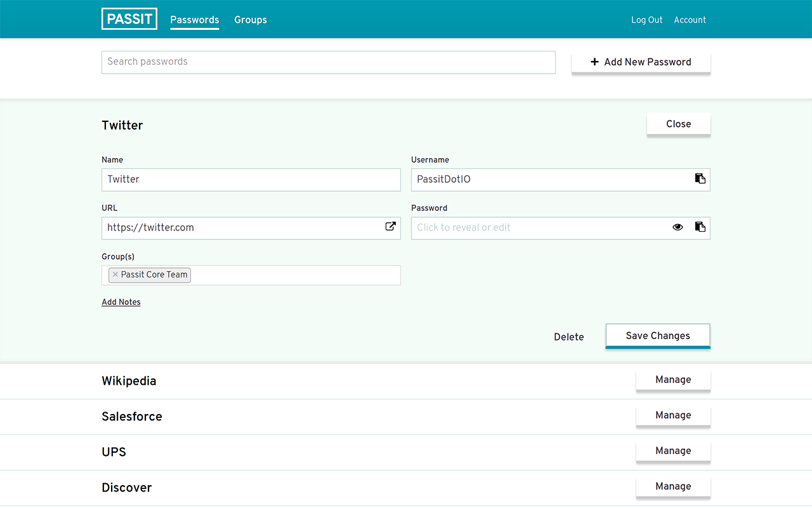Click Log Out link

pyautogui.click(x=646, y=20)
